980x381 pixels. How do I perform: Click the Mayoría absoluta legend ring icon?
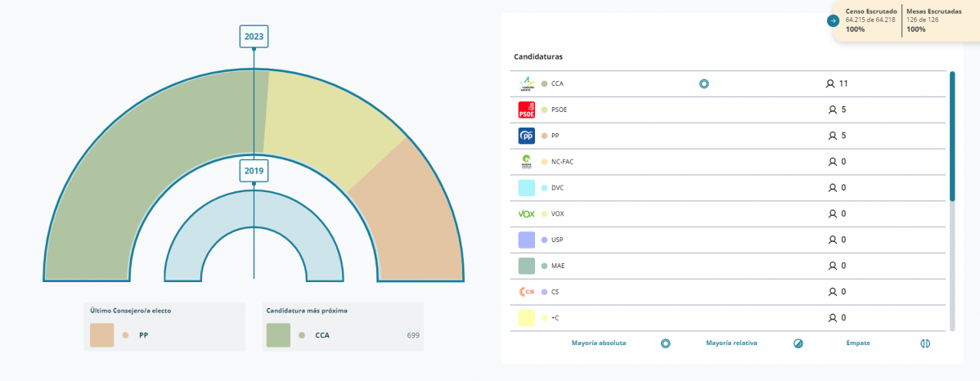666,343
